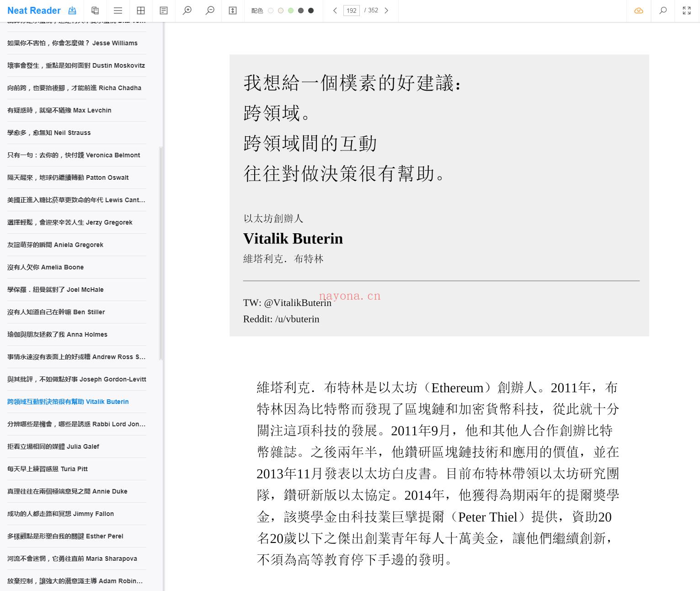Image resolution: width=700 pixels, height=591 pixels.
Task: Open chapter by Maria Sharapova
Action: (77, 559)
